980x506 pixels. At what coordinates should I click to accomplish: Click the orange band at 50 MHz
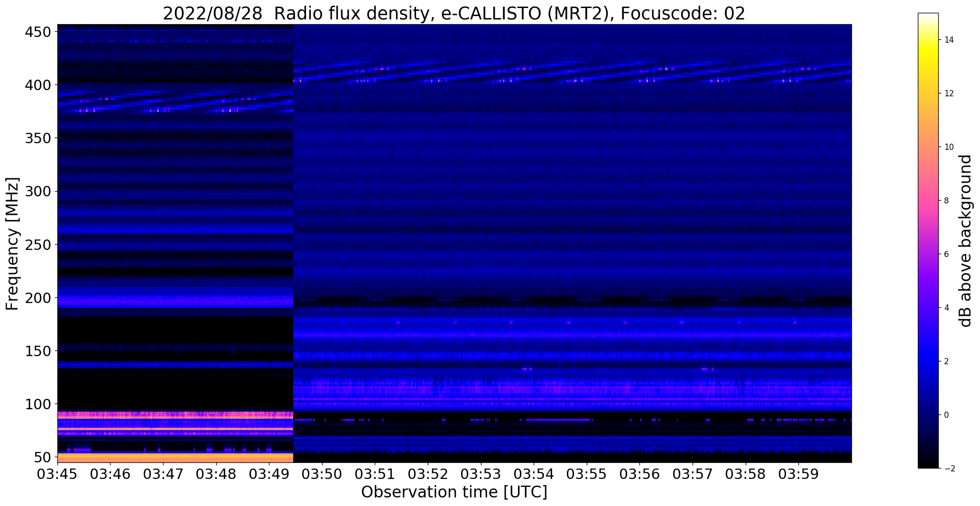tap(175, 458)
